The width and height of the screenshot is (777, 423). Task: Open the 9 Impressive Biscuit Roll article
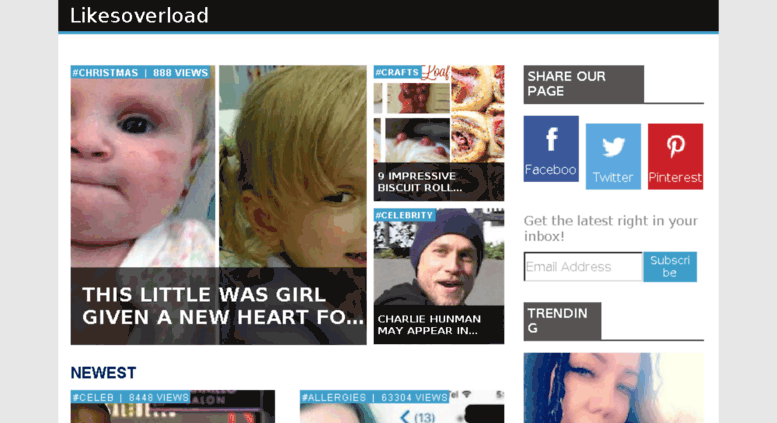point(439,133)
